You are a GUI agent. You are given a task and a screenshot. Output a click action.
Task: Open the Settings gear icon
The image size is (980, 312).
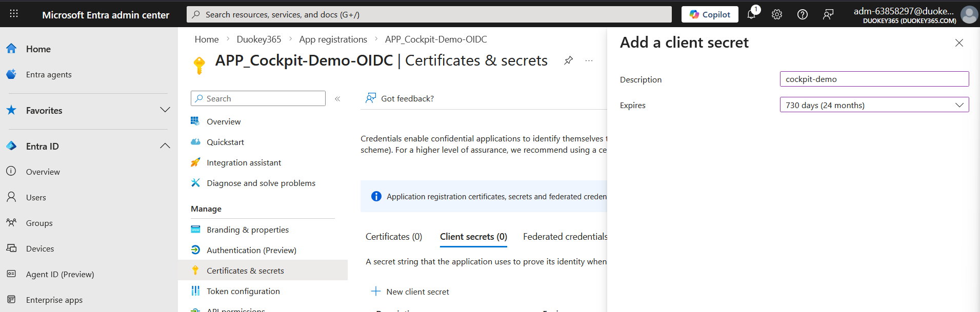pyautogui.click(x=777, y=14)
